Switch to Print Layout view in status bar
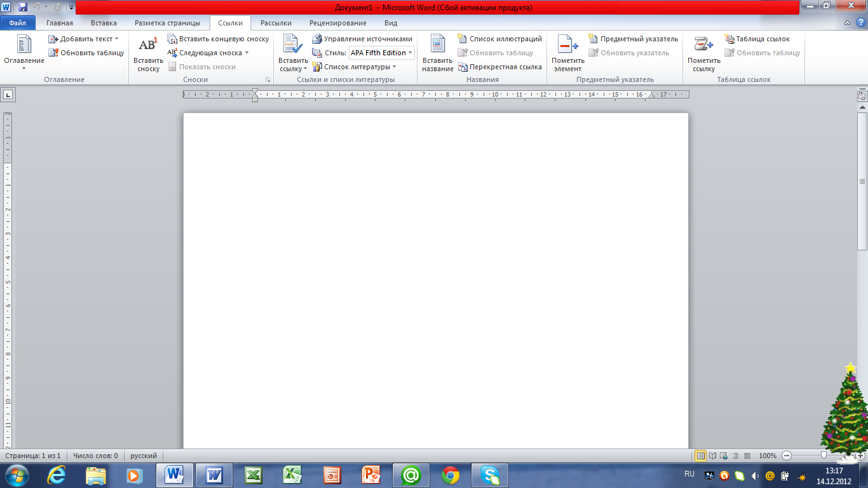The height and width of the screenshot is (488, 868). coord(701,456)
